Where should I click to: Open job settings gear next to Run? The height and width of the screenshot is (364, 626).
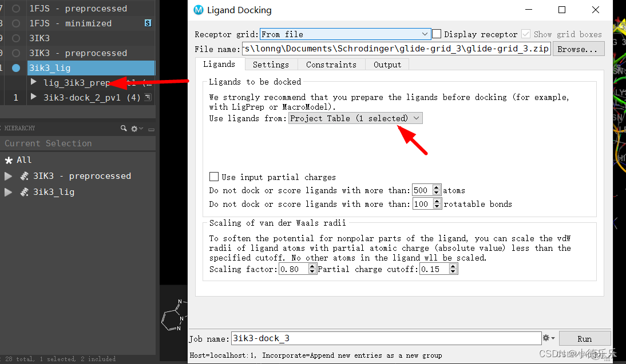(x=549, y=338)
